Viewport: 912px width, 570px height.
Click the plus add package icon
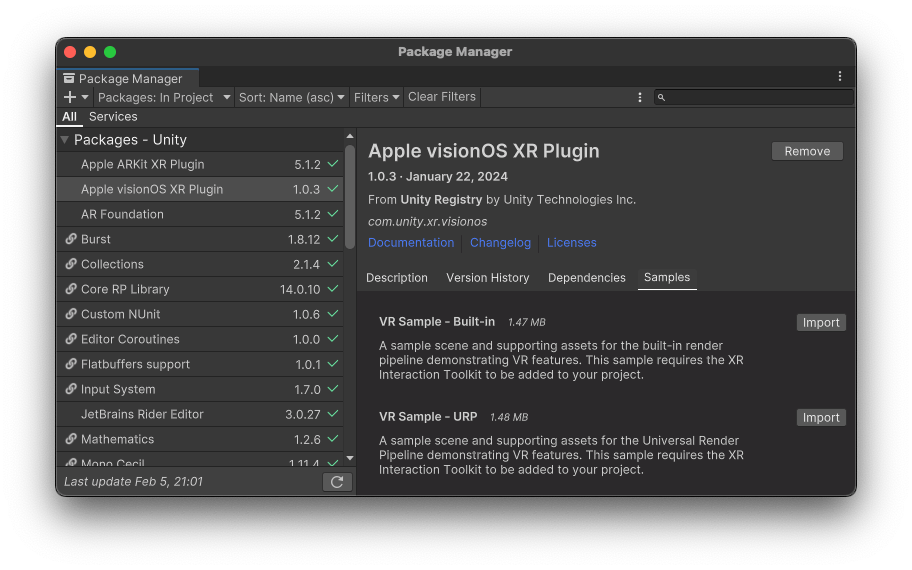coord(70,97)
